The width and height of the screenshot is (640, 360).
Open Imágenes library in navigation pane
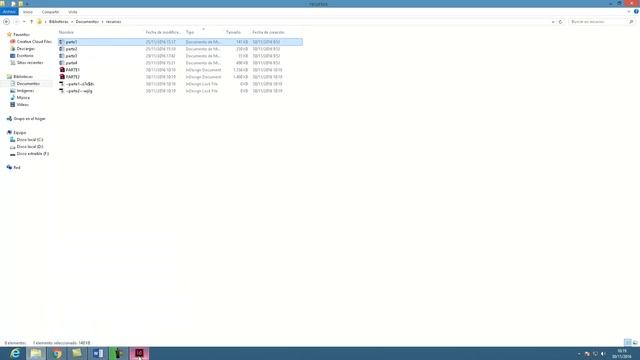[x=25, y=91]
